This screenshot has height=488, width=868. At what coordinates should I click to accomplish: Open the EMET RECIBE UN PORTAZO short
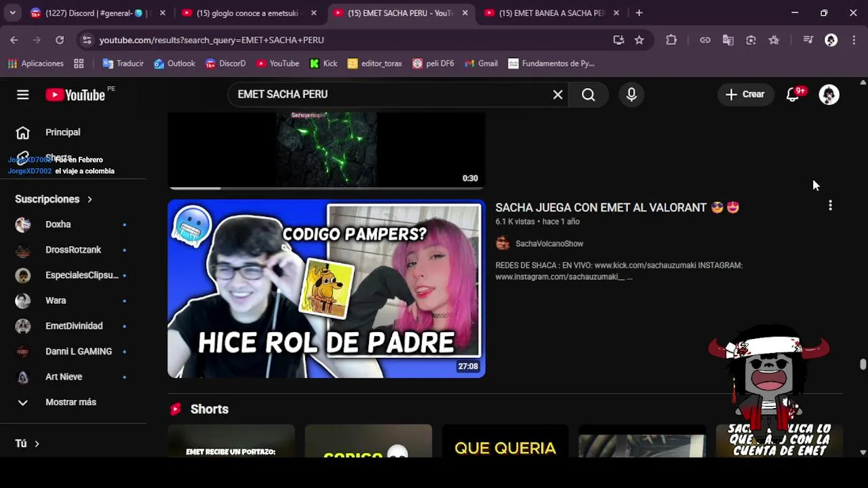(231, 441)
